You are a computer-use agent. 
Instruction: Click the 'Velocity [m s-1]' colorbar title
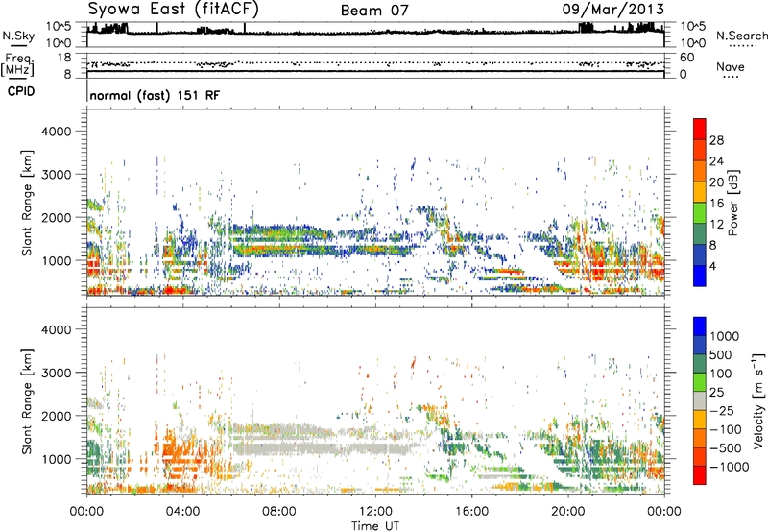pyautogui.click(x=758, y=401)
